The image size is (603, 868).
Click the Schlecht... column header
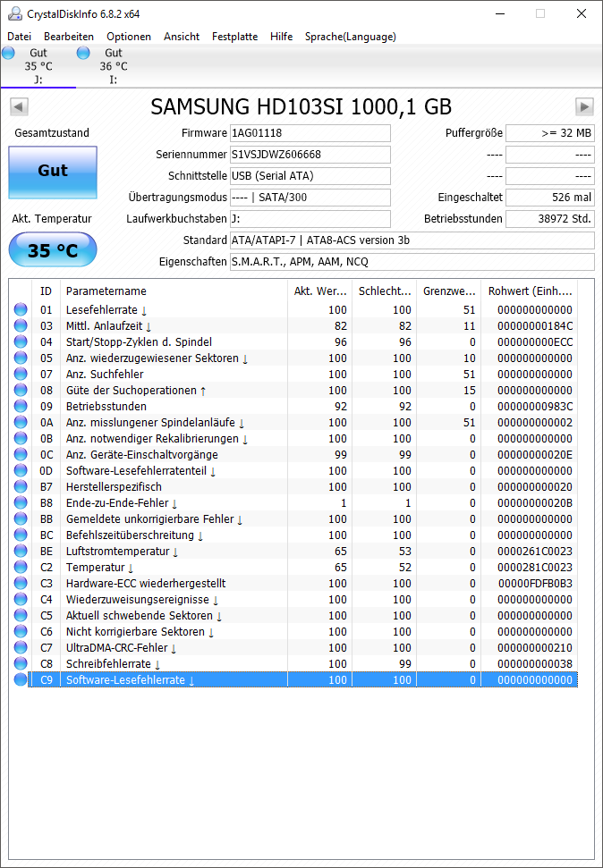[x=385, y=291]
